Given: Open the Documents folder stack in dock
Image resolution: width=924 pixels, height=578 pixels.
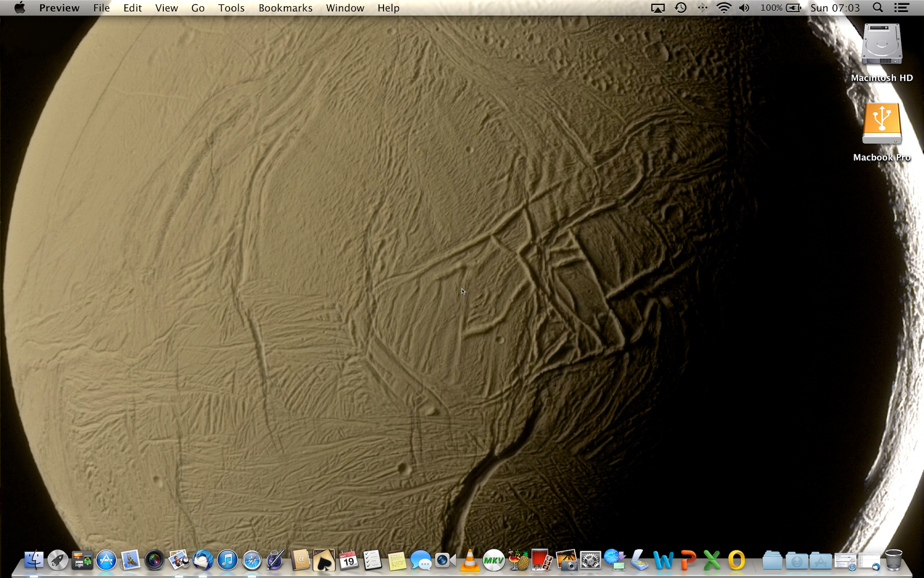Looking at the screenshot, I should pyautogui.click(x=772, y=560).
